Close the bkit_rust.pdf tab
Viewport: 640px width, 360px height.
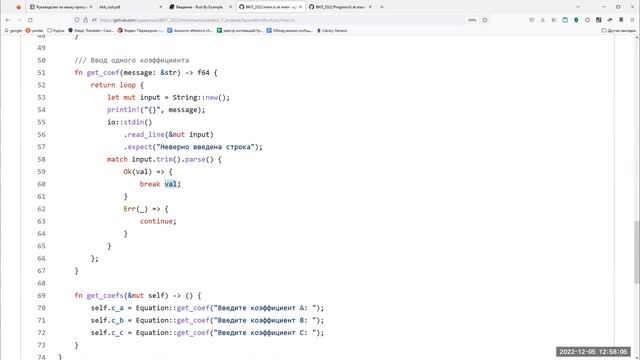(160, 7)
